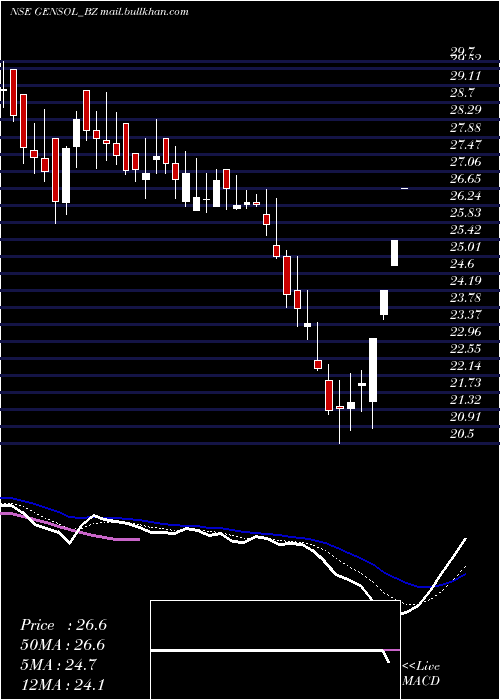The image size is (500, 700).
Task: Click the 20.5 price axis label
Action: [463, 434]
